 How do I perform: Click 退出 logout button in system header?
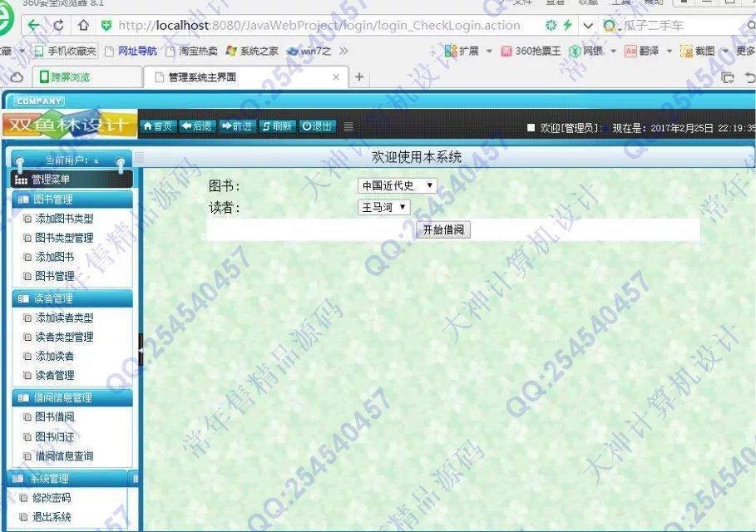[x=317, y=126]
